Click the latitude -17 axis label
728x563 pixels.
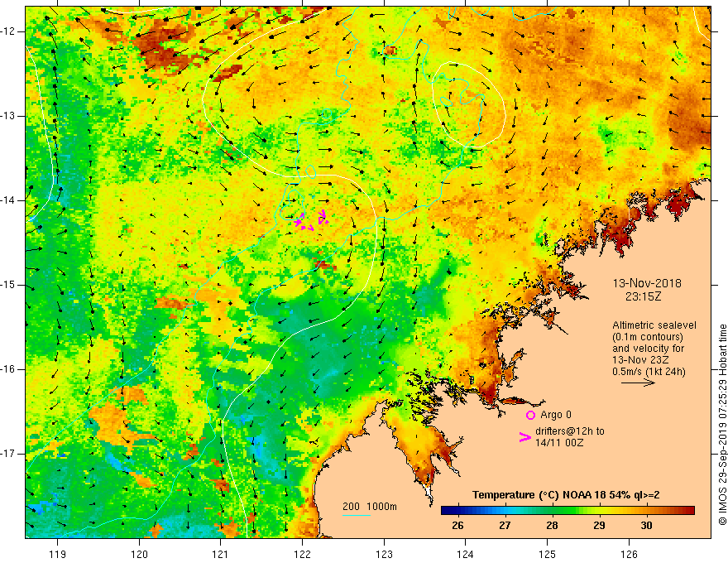pyautogui.click(x=9, y=454)
